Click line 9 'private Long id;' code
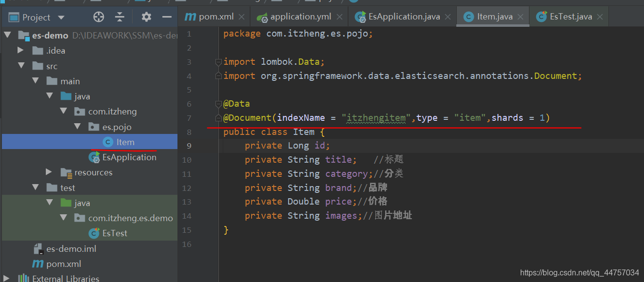The image size is (644, 282). coord(288,146)
